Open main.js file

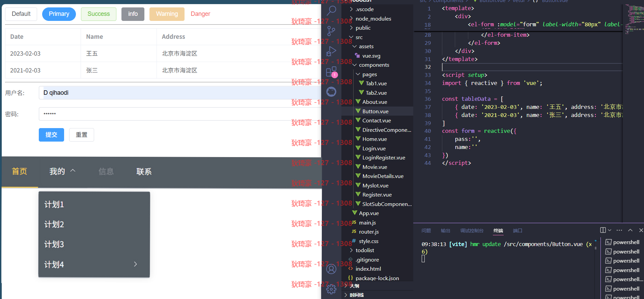(367, 222)
